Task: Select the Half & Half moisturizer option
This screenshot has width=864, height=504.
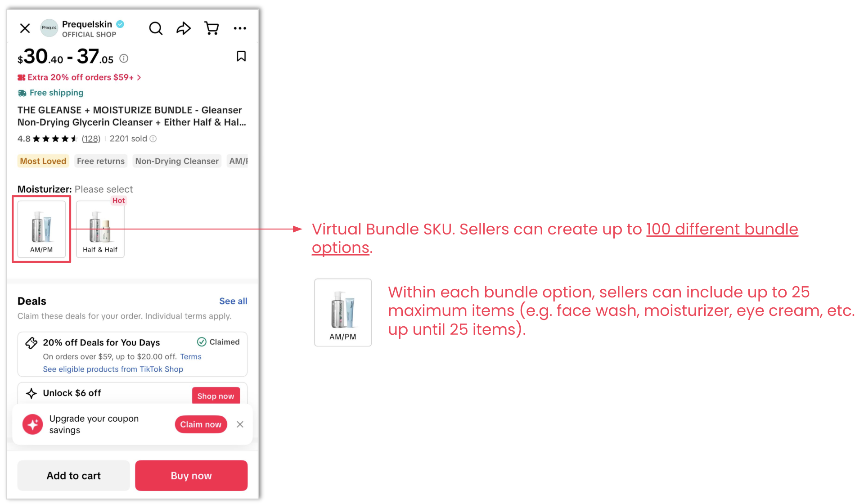Action: 100,229
